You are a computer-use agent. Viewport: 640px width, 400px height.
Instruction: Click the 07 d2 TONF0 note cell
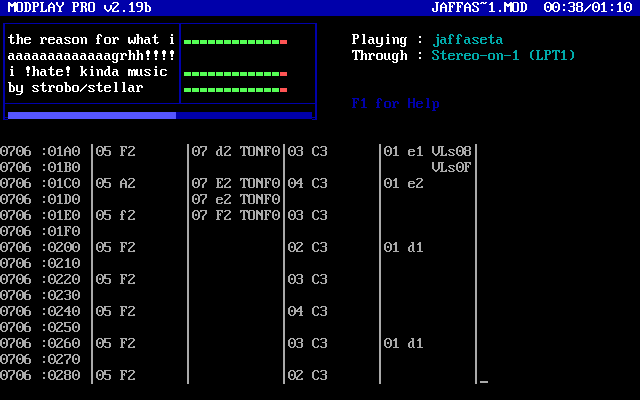click(x=235, y=152)
